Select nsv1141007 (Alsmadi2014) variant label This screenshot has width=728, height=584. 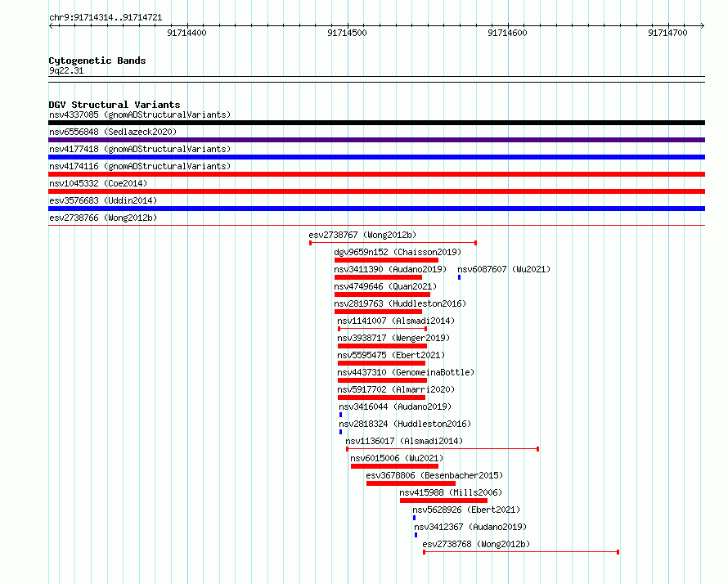(x=396, y=321)
